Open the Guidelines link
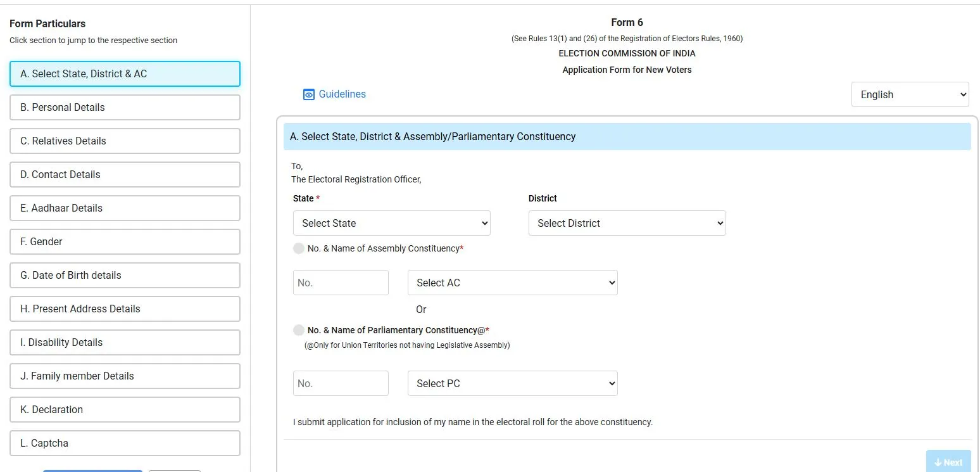This screenshot has height=472, width=980. tap(334, 94)
